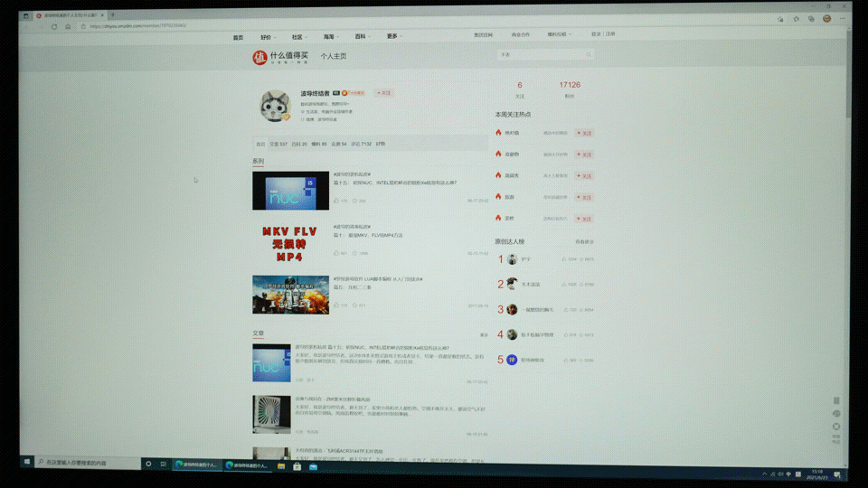The height and width of the screenshot is (488, 868).
Task: Expand the 好价 navigation dropdown
Action: coord(268,37)
